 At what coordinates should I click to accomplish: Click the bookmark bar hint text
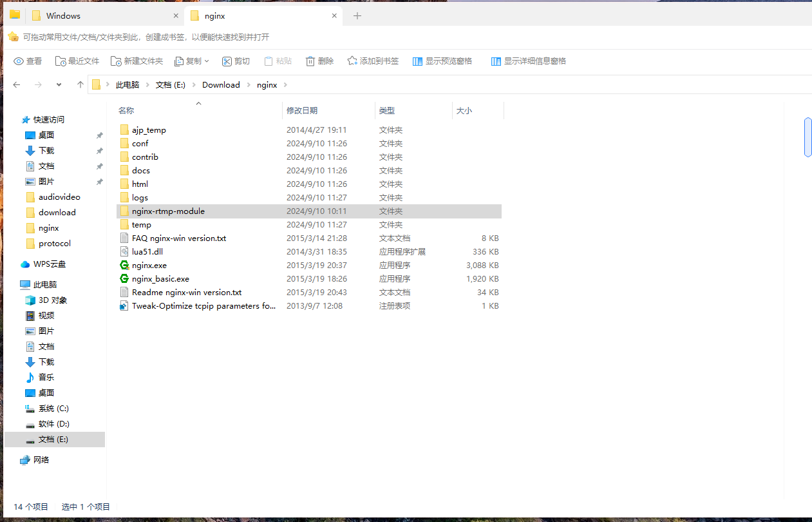[146, 37]
